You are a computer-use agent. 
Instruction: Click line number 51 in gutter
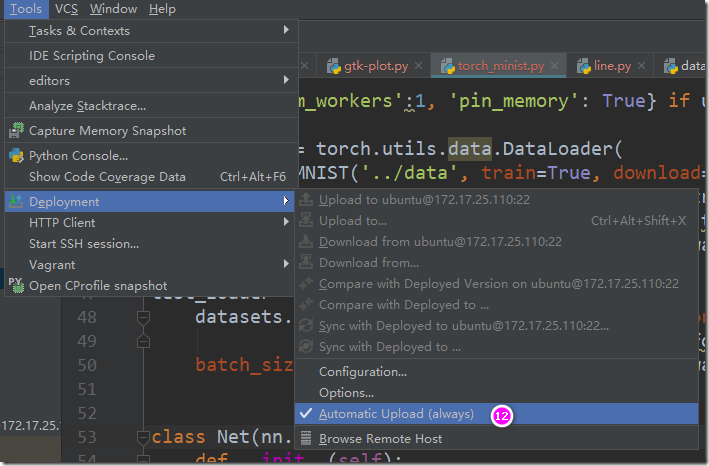coord(87,389)
